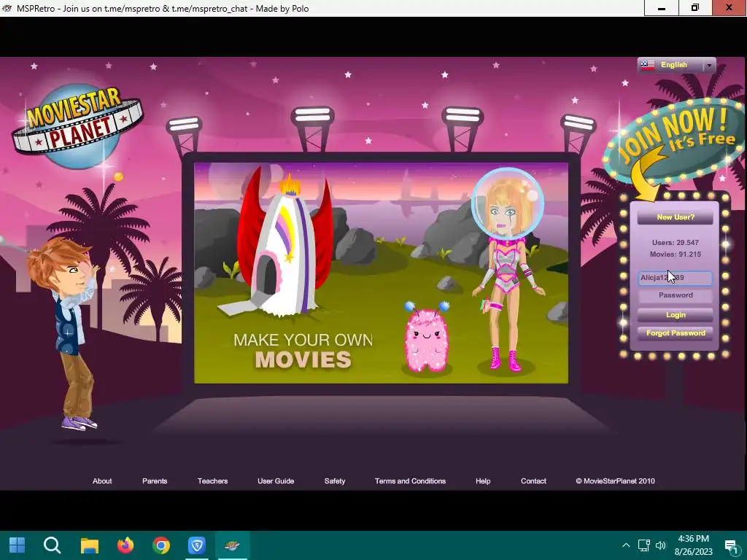Click the MSPRetro title bar app icon
747x560 pixels.
pyautogui.click(x=7, y=8)
